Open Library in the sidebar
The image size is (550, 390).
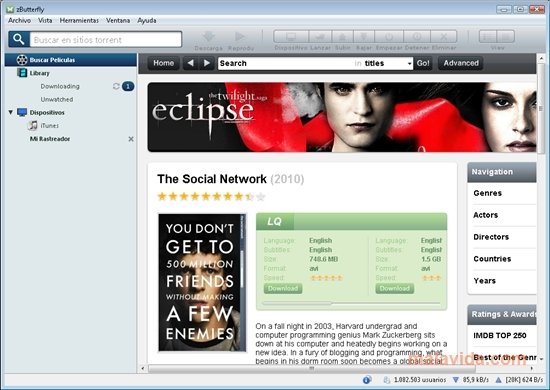(39, 73)
